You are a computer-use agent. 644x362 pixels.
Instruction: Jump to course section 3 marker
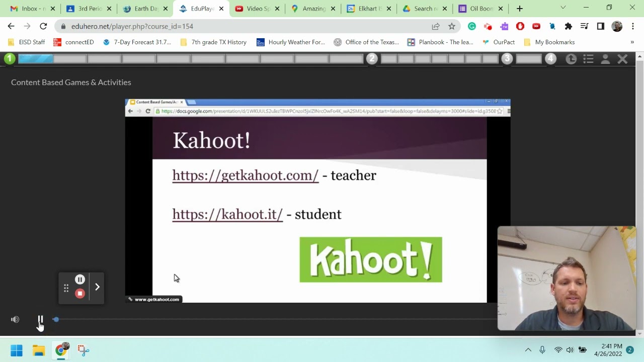507,59
